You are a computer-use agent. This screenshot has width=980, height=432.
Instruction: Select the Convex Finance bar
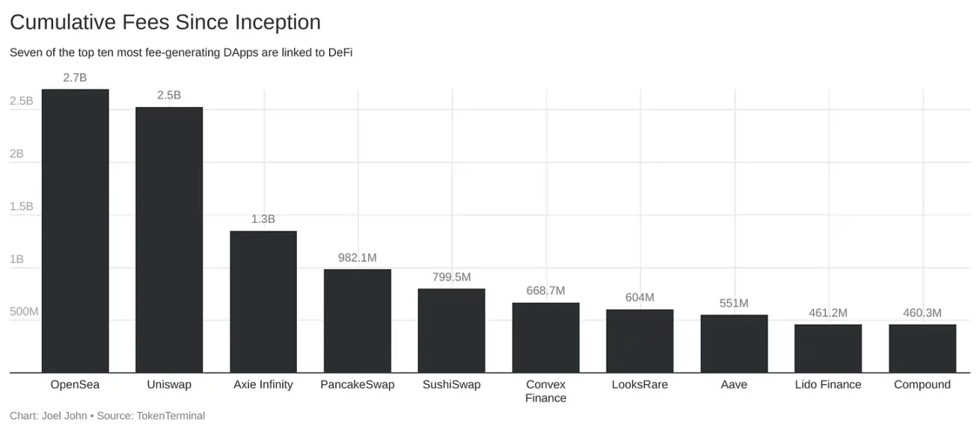click(546, 338)
